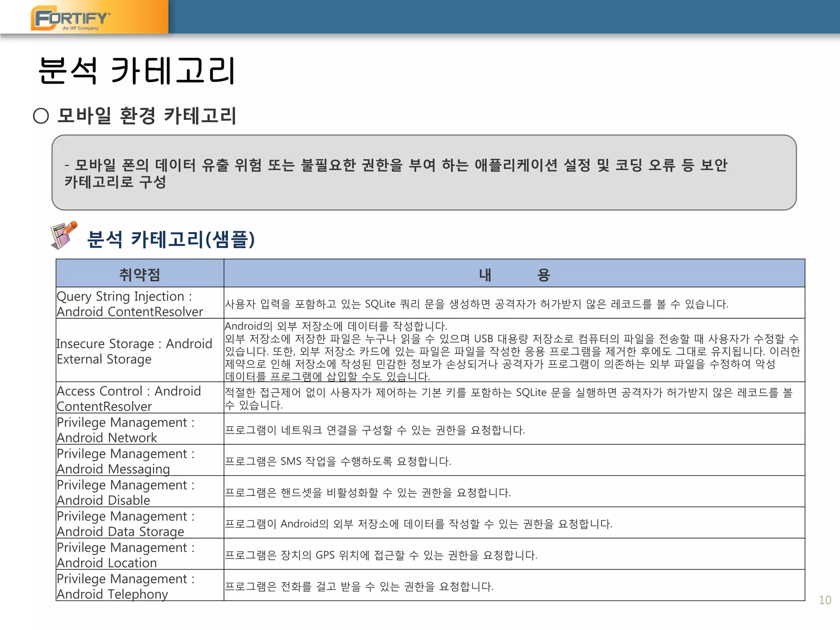840x630 pixels.
Task: Click the description about 핸드셋을 비활성화할 수 있는 권한
Action: click(514, 491)
